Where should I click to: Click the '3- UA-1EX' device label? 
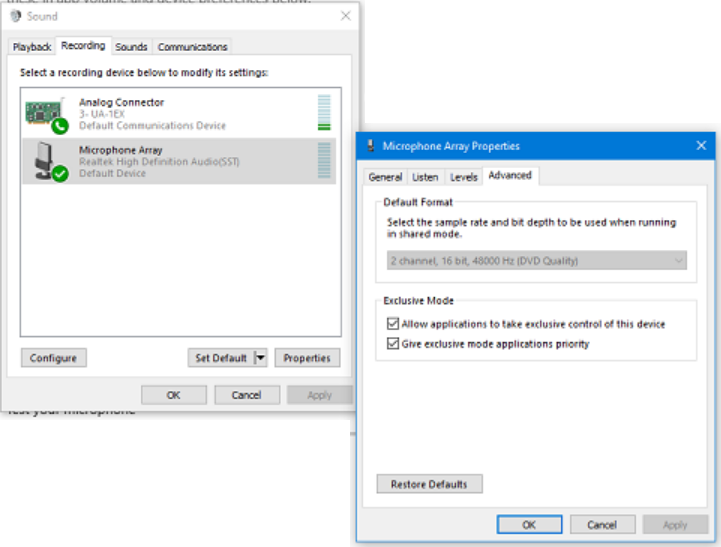[102, 114]
